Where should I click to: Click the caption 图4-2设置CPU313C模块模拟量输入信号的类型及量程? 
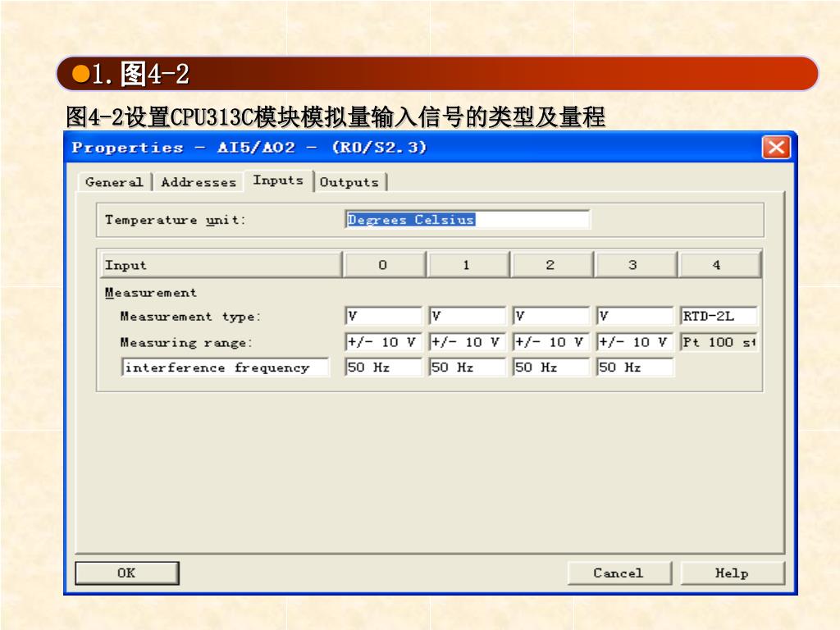coord(336,116)
